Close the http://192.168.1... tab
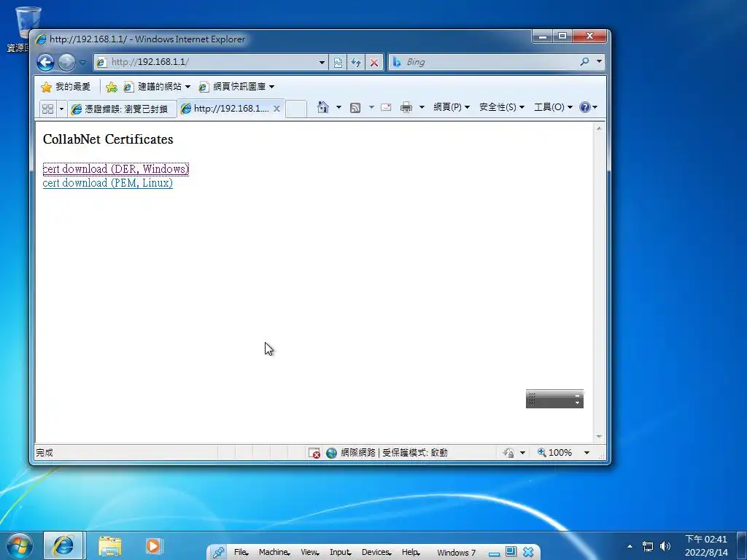Image resolution: width=747 pixels, height=560 pixels. click(276, 109)
